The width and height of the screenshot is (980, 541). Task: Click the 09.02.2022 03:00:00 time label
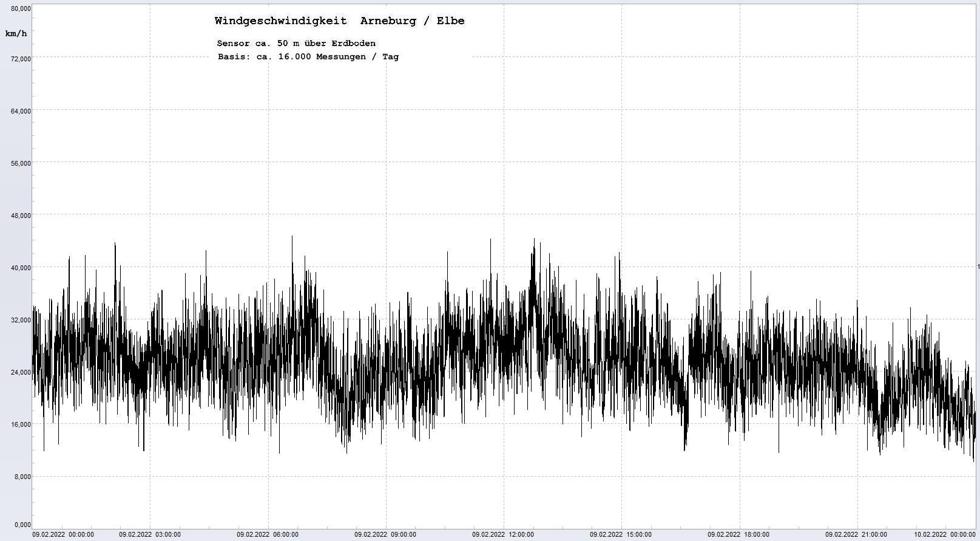150,535
